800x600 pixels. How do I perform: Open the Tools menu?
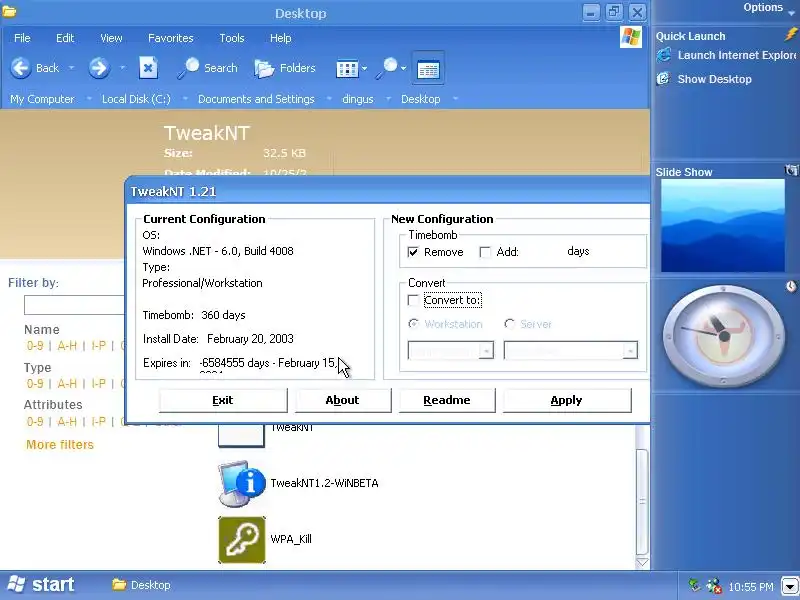[232, 38]
